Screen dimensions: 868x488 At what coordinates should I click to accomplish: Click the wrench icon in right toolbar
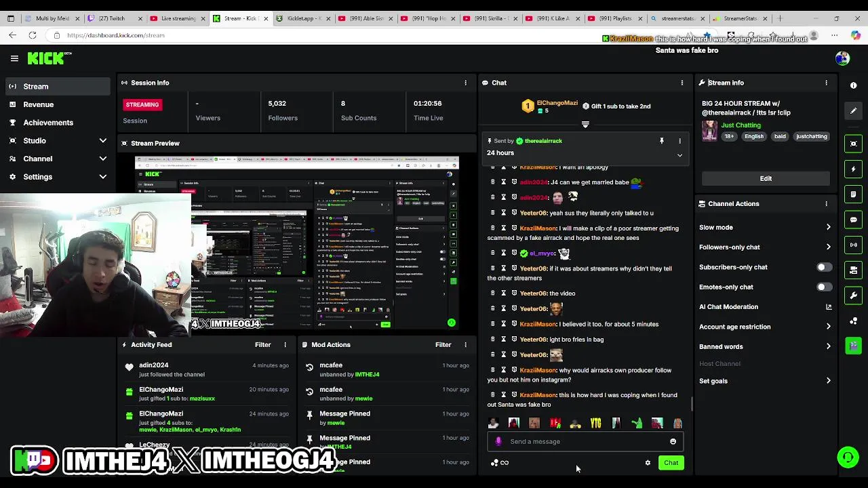pos(853,296)
